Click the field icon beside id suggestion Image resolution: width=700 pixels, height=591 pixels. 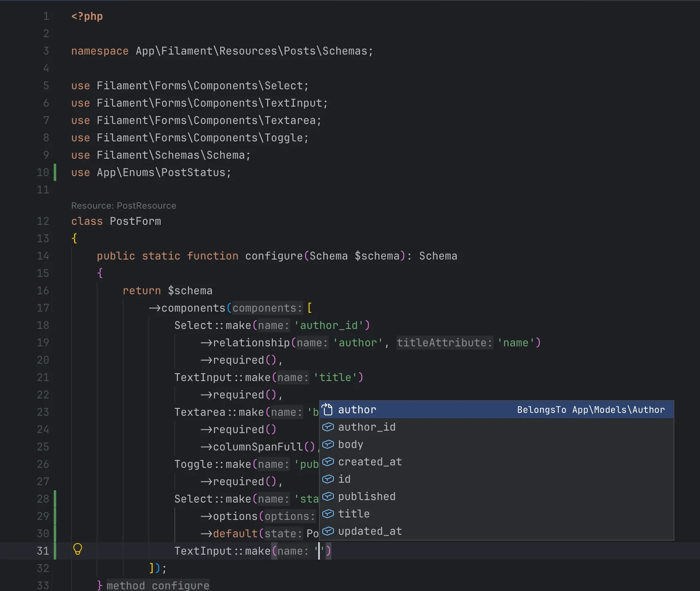click(328, 479)
